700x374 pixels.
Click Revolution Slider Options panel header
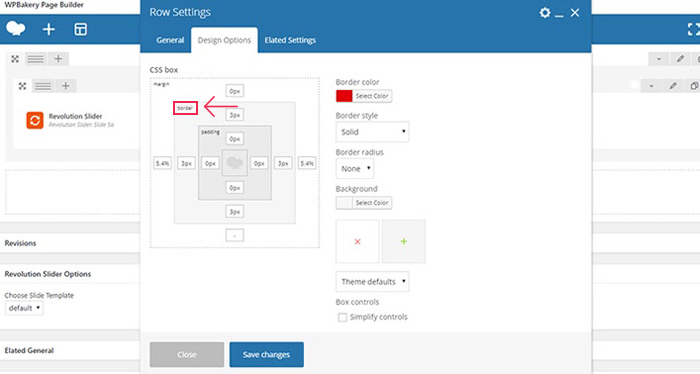(70, 274)
